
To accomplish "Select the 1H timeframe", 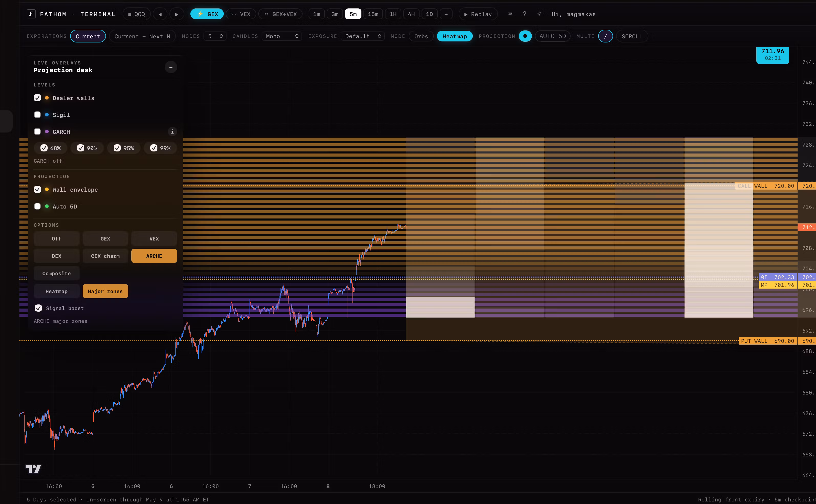I will 393,14.
